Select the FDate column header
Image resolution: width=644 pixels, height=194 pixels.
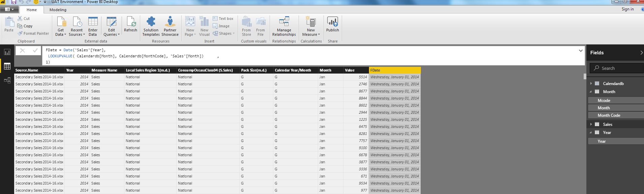[395, 70]
